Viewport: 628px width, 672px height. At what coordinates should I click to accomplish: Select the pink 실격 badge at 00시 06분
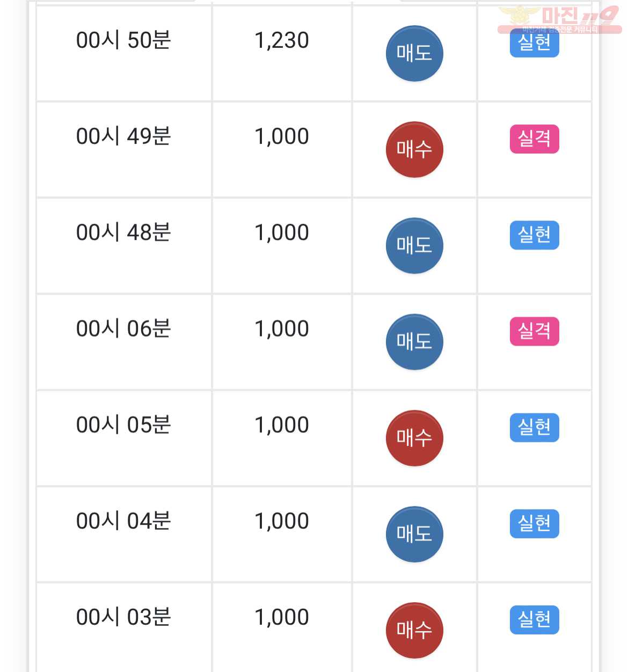click(534, 331)
